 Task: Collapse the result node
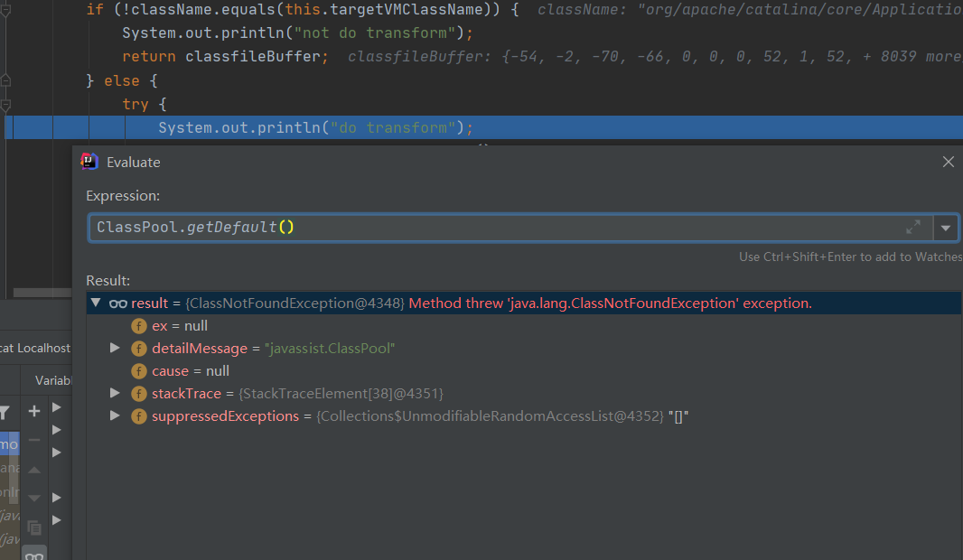click(96, 303)
